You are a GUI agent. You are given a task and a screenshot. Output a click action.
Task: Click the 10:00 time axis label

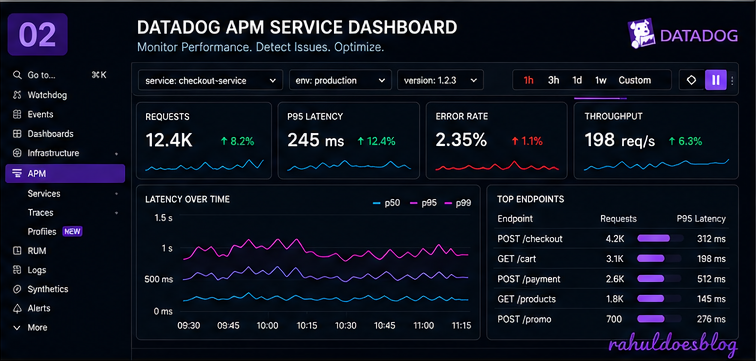click(x=268, y=326)
